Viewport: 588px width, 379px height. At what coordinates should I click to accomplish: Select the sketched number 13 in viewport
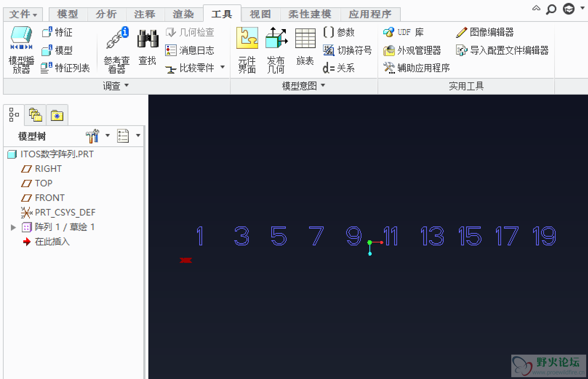coord(432,236)
